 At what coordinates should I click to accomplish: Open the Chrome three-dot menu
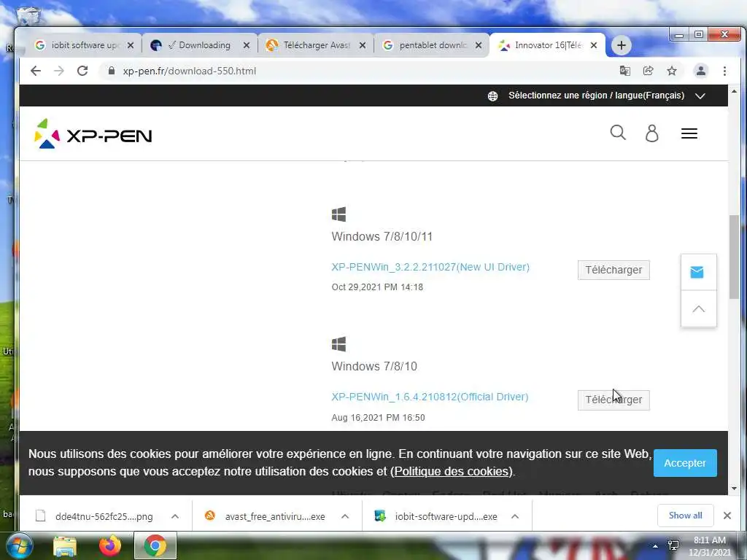pos(724,71)
